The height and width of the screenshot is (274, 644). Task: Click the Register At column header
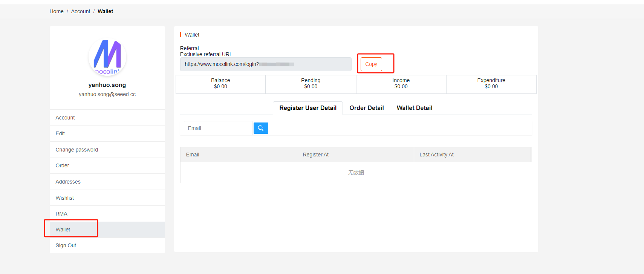point(316,155)
